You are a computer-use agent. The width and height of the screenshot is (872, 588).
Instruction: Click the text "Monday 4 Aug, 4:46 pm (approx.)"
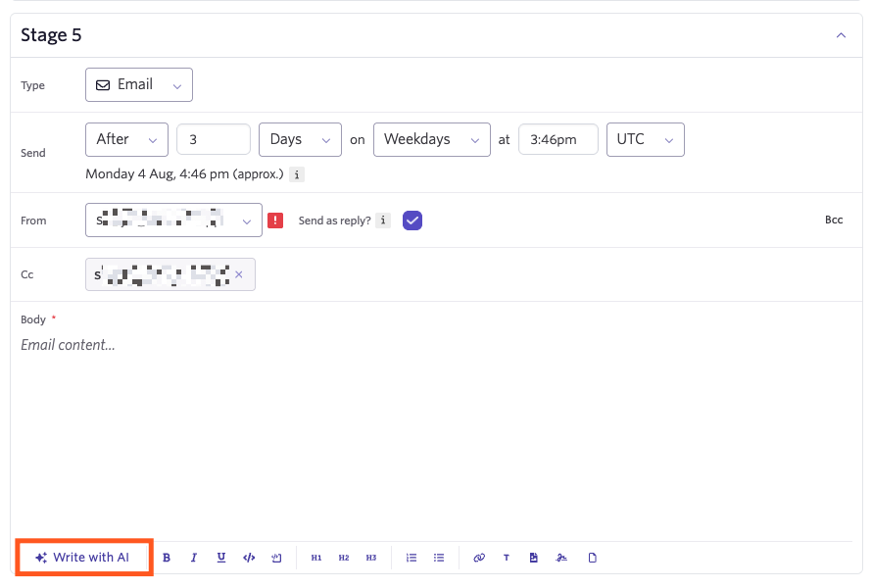point(184,174)
